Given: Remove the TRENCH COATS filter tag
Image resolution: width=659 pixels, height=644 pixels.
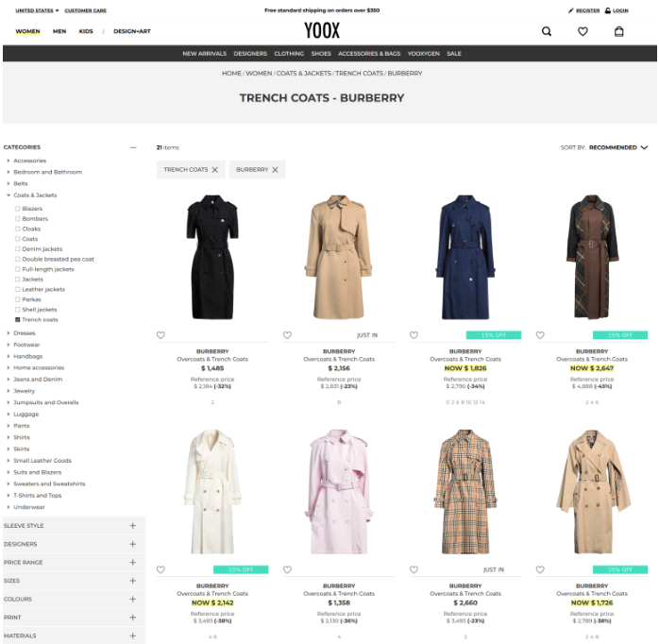Looking at the screenshot, I should [214, 170].
